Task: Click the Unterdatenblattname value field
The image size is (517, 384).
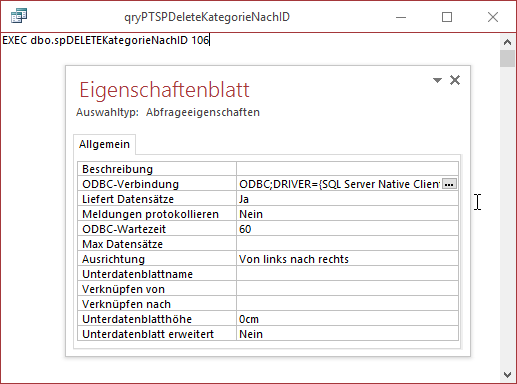Action: (347, 274)
